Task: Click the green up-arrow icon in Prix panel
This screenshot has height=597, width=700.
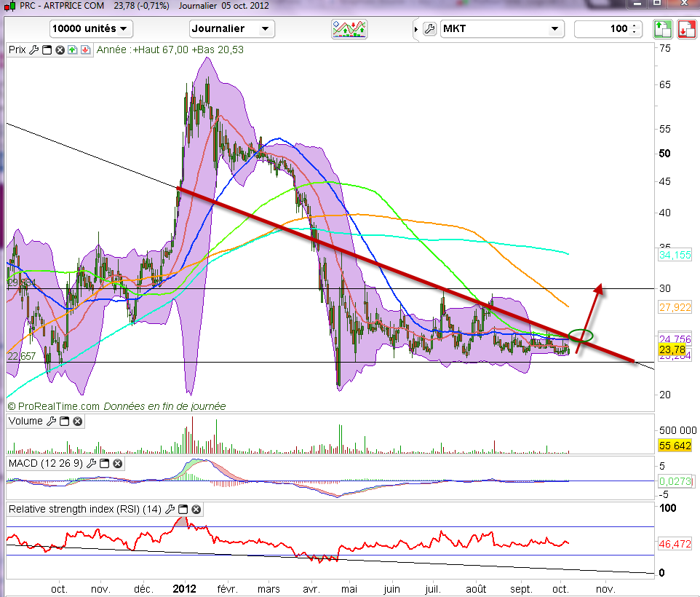Action: coord(72,50)
